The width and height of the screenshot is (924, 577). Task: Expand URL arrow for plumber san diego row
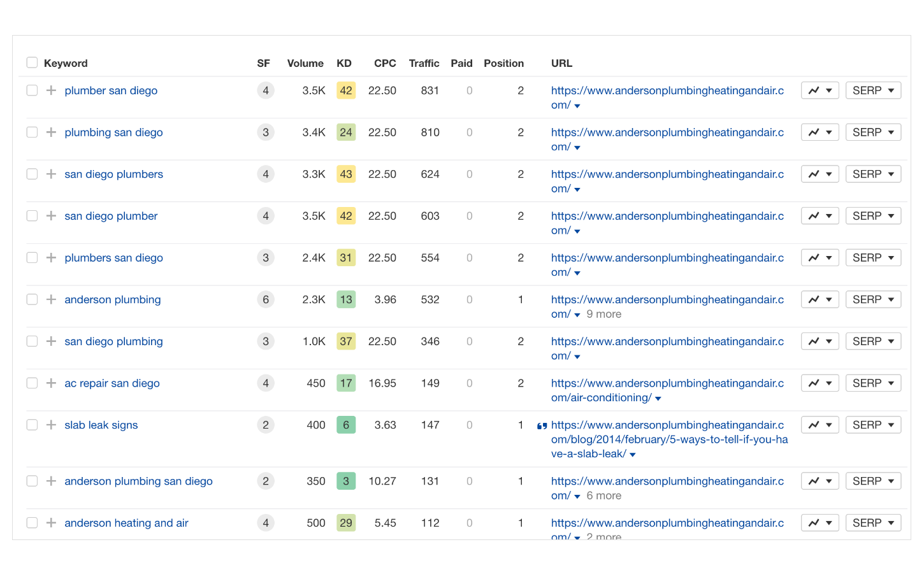tap(577, 106)
